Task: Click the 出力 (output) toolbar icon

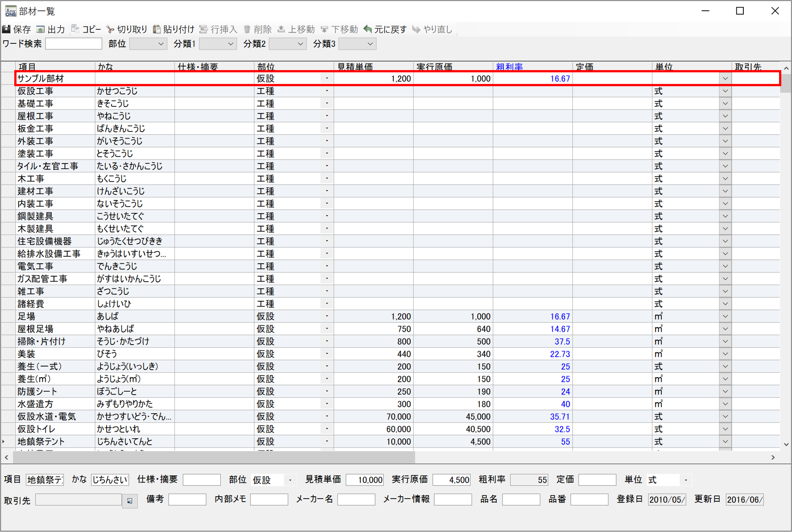Action: (41, 29)
